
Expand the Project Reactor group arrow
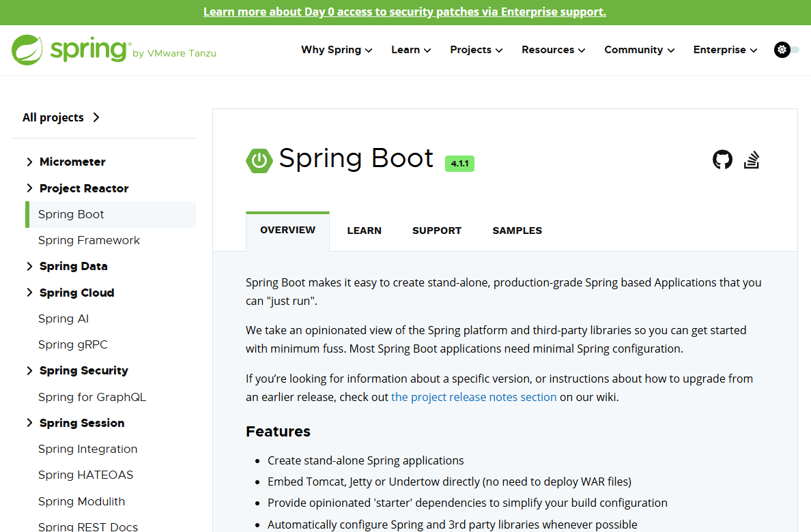point(29,188)
